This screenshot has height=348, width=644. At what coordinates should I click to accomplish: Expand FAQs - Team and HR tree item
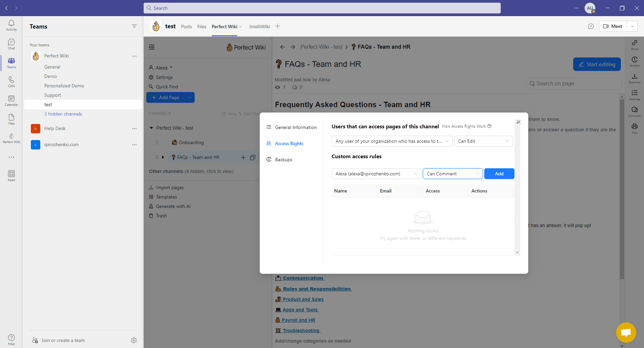(163, 157)
